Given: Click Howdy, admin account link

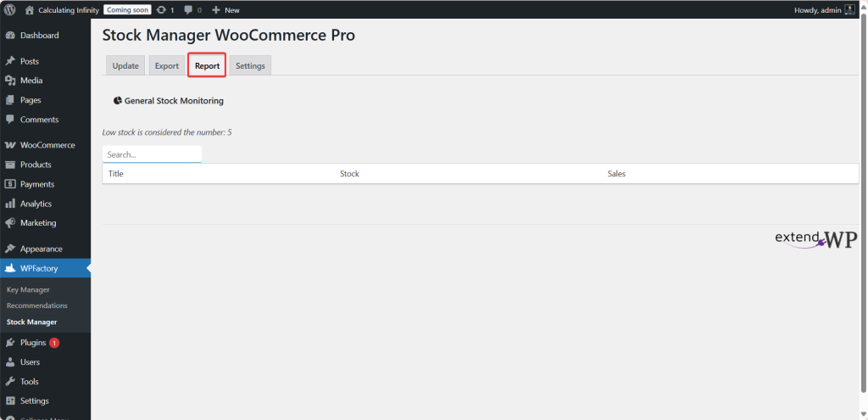Looking at the screenshot, I should click(x=818, y=10).
